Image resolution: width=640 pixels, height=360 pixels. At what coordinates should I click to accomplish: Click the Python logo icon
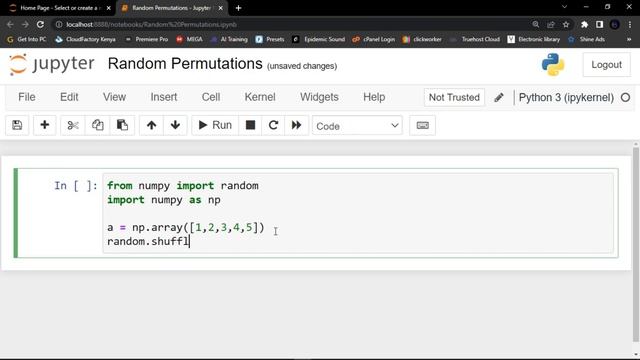553,64
